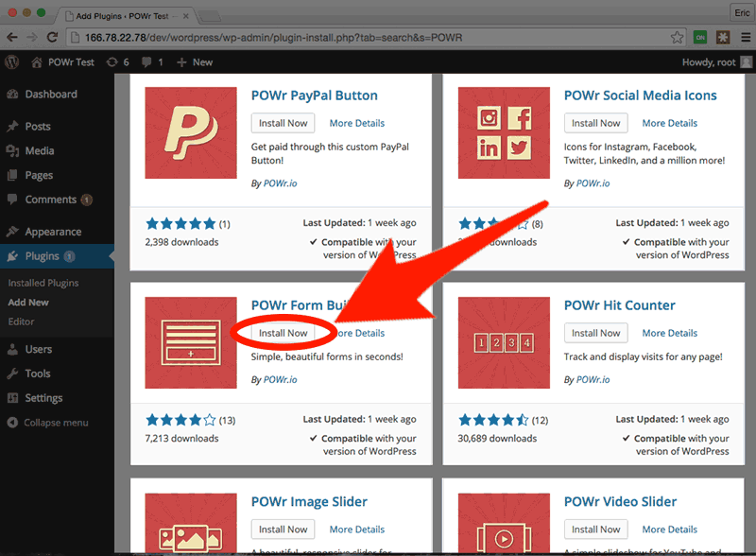Open the Howdy, root account menu
The height and width of the screenshot is (556, 756).
(717, 62)
